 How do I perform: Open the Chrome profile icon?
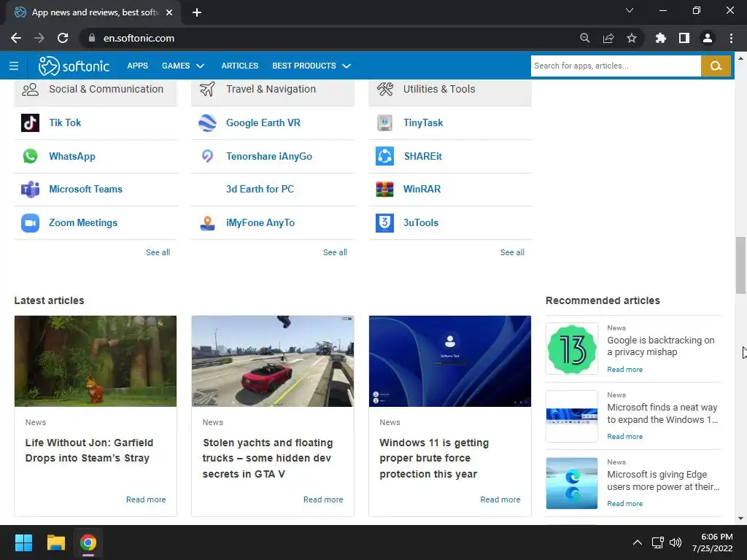point(708,38)
